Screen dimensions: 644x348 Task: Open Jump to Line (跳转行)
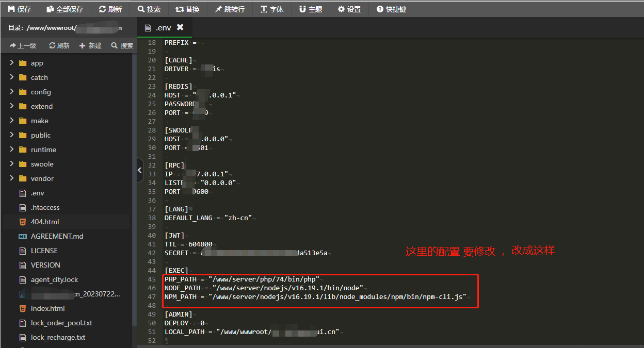point(230,9)
